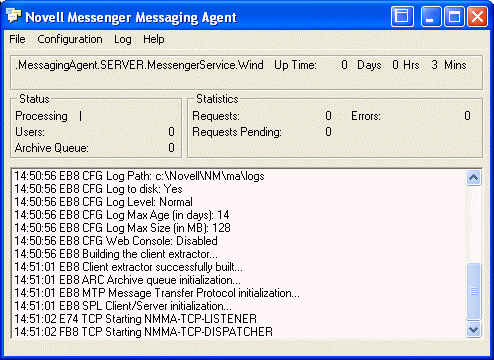
Task: Select log line 'SPL Client/Server initialization...'
Action: 123,306
